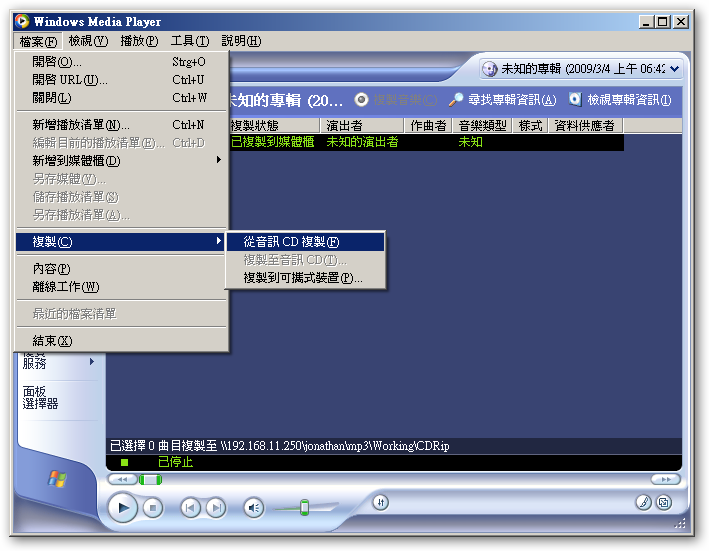Viewport: 709px width, 551px height.
Task: Maximize the Windows Media Player window
Action: (x=663, y=22)
